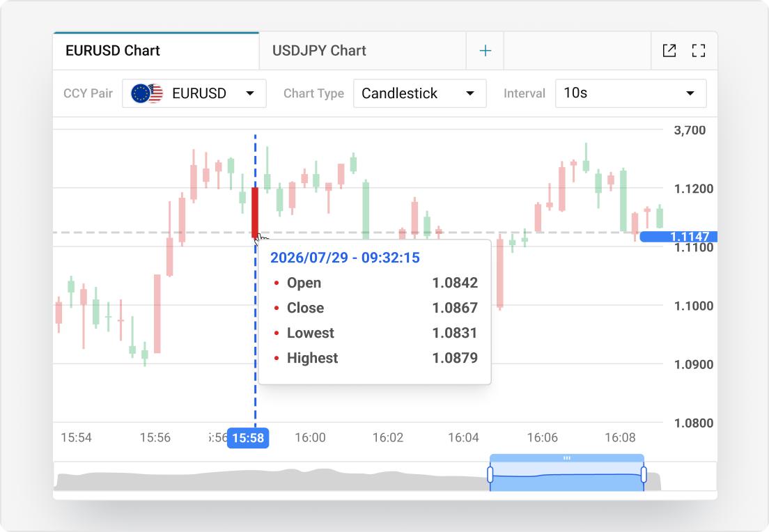
Task: Click the left handle of range slider
Action: pyautogui.click(x=490, y=475)
